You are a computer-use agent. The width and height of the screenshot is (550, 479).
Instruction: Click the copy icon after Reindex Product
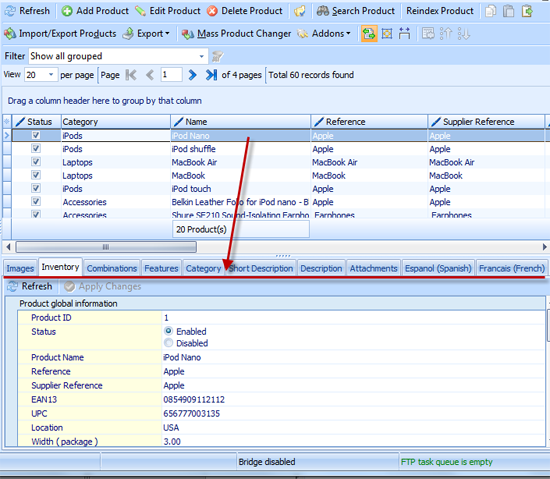(490, 11)
